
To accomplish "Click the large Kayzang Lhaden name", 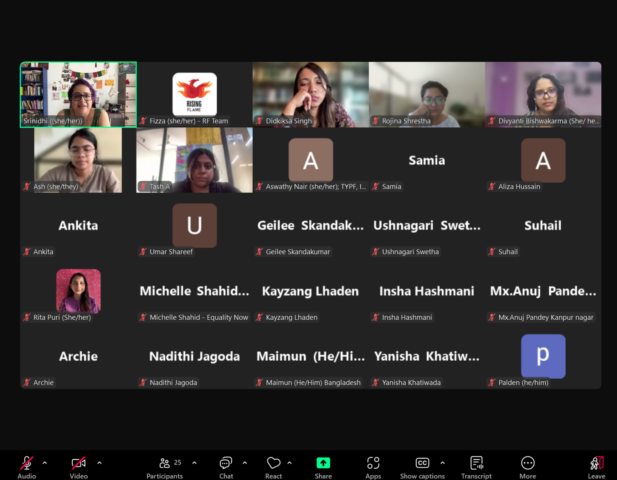I will pyautogui.click(x=310, y=291).
